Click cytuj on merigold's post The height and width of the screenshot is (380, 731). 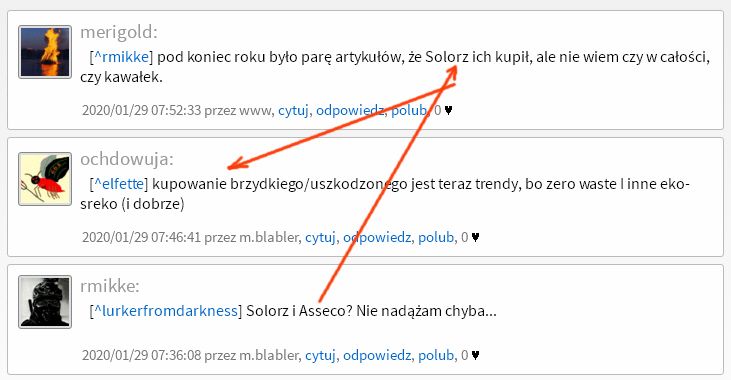click(293, 111)
